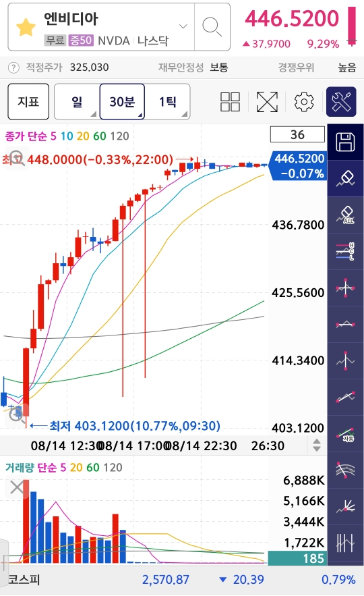
Task: Save chart with the floppy disk icon
Action: [345, 142]
